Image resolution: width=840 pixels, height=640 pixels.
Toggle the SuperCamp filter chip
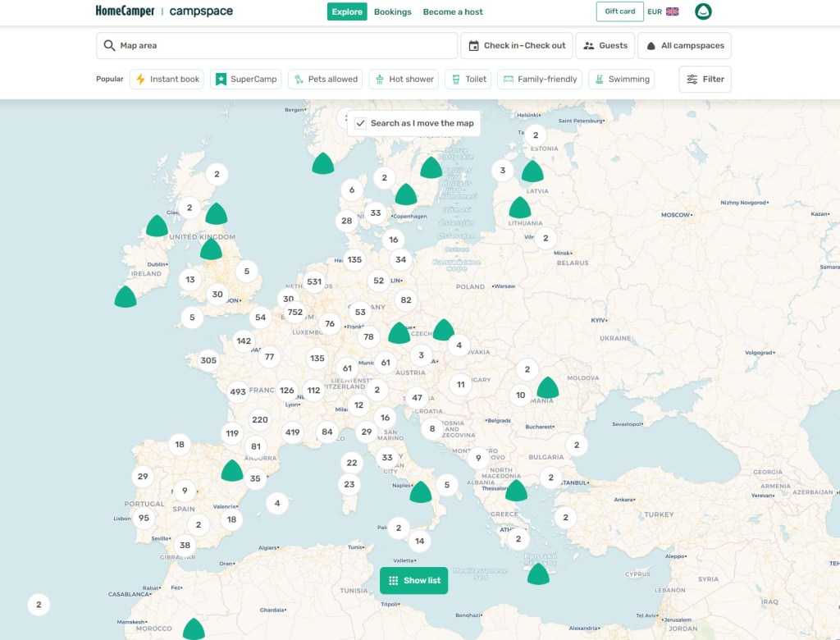pos(246,79)
